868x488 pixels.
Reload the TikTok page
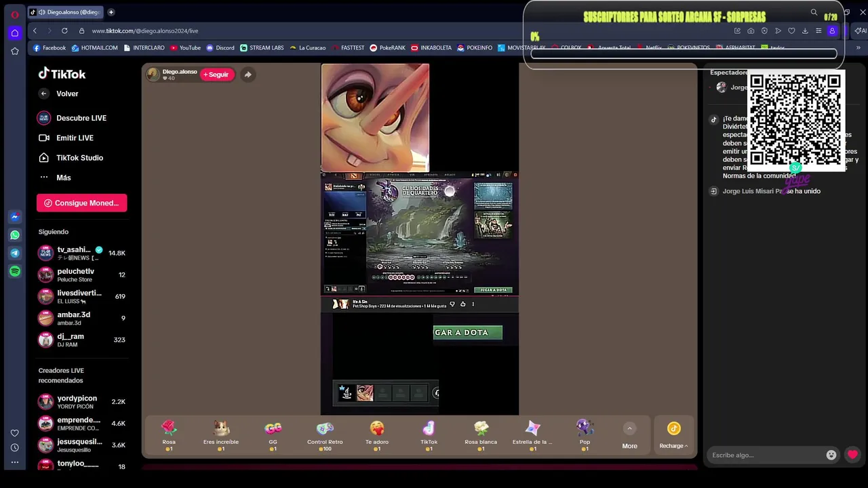64,30
